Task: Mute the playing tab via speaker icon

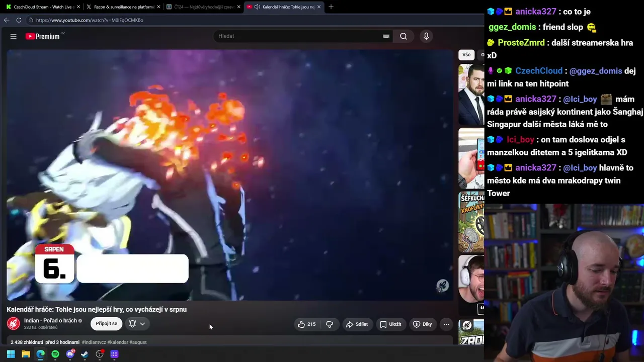Action: 257,7
